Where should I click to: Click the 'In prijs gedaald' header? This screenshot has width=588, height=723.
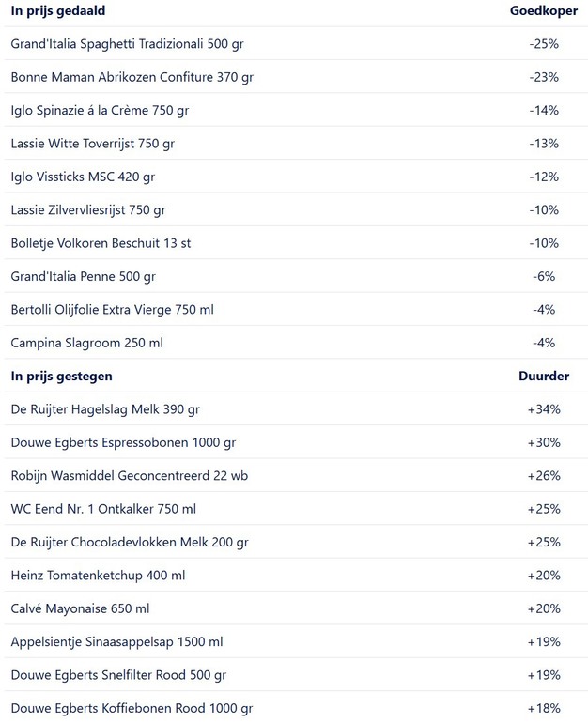[x=58, y=11]
